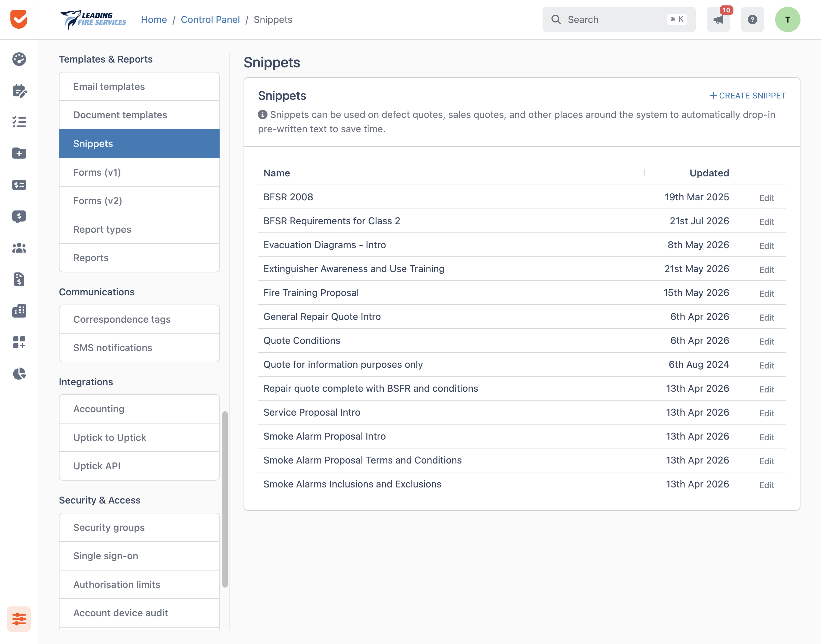Edit General Repair Quote Intro snippet

pos(767,318)
